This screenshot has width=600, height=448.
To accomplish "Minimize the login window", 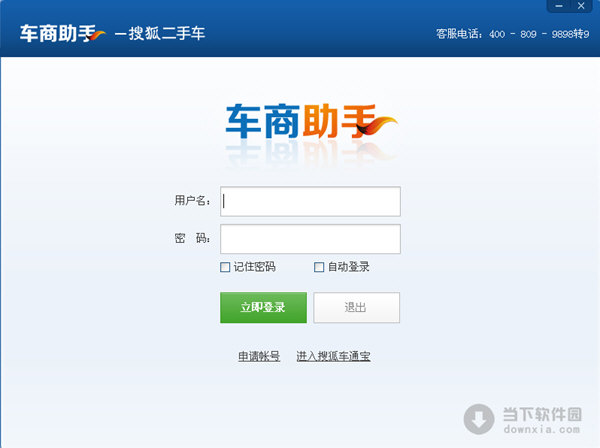I will click(559, 6).
